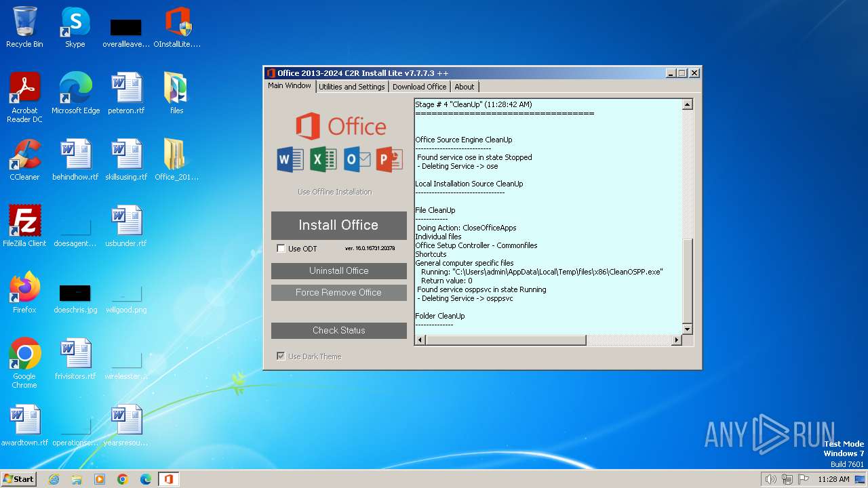This screenshot has height=488, width=868.
Task: Click the Uninstall Office button
Action: coord(339,271)
